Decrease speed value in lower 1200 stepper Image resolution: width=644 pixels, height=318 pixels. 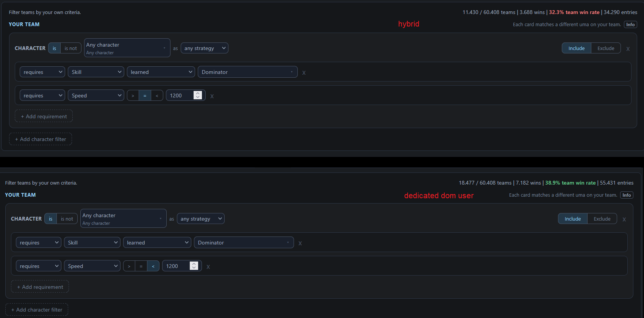[194, 268]
